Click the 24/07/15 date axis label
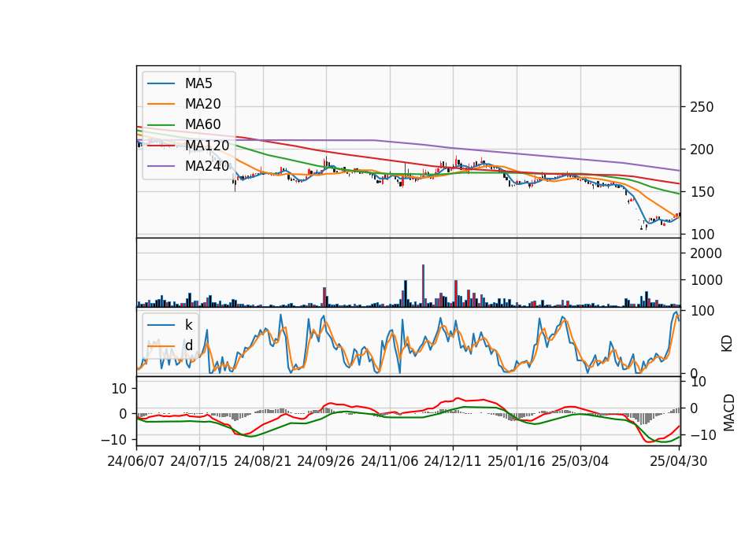Screen dimensions: 756x543 [199, 461]
